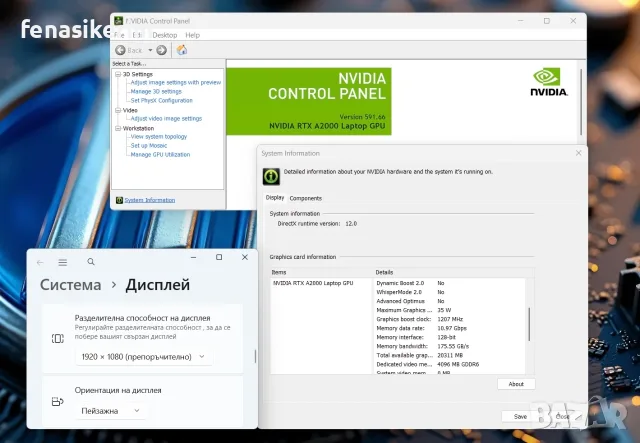The width and height of the screenshot is (640, 443).
Task: Open the Help menu
Action: point(193,35)
